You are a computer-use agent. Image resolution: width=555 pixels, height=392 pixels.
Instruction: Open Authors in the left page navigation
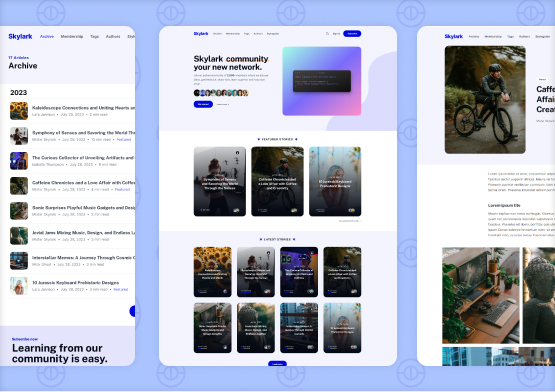pos(113,36)
